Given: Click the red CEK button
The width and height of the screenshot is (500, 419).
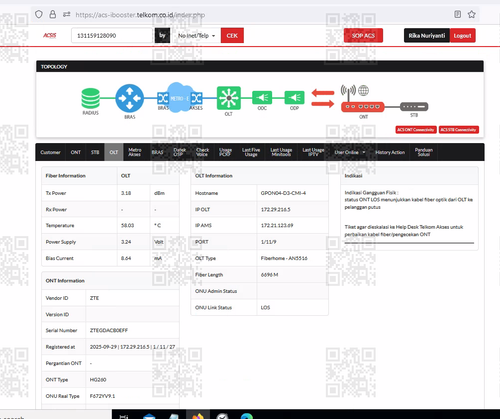Looking at the screenshot, I should (232, 36).
